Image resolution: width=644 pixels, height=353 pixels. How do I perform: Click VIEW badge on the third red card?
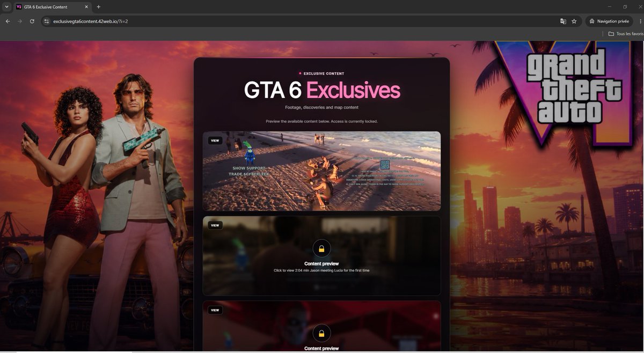click(215, 310)
